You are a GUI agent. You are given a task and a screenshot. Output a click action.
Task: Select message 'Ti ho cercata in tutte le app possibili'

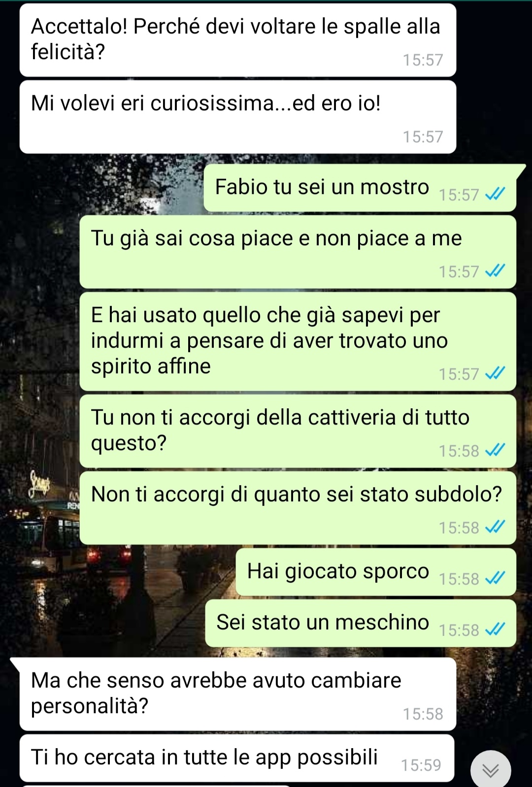click(237, 758)
